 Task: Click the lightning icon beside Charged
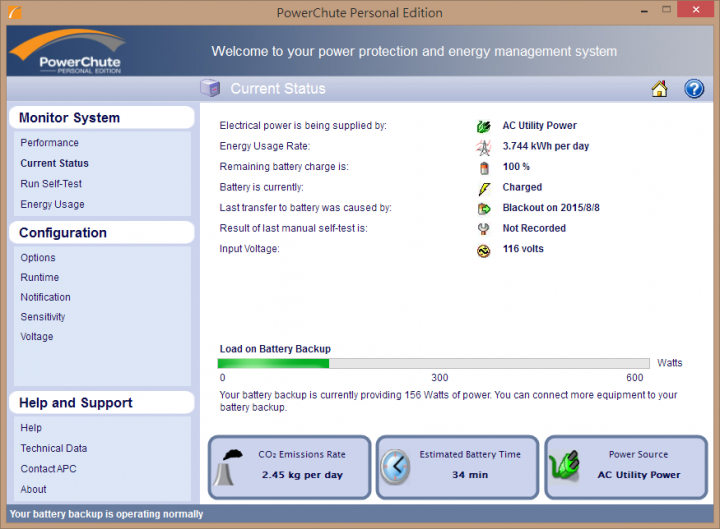tap(484, 188)
